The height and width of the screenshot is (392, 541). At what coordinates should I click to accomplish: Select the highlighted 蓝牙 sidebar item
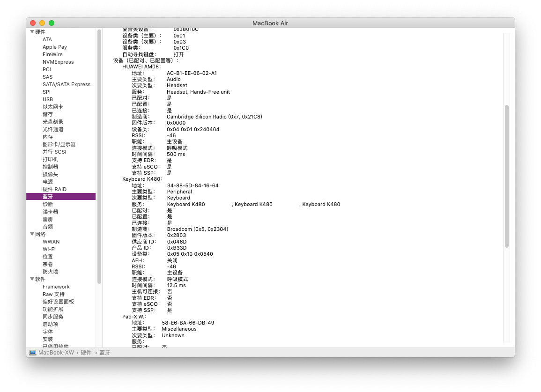point(48,197)
